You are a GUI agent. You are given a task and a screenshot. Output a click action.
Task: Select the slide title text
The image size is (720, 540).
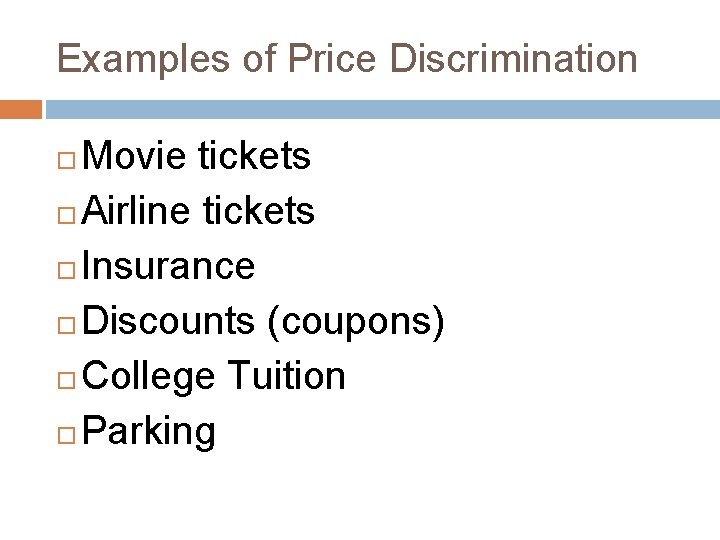point(347,59)
